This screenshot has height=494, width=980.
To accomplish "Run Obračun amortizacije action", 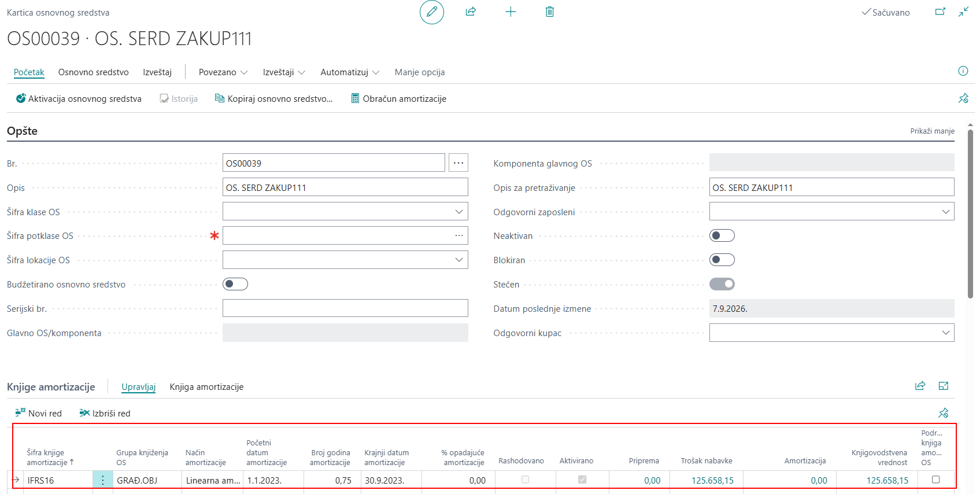I will 399,99.
